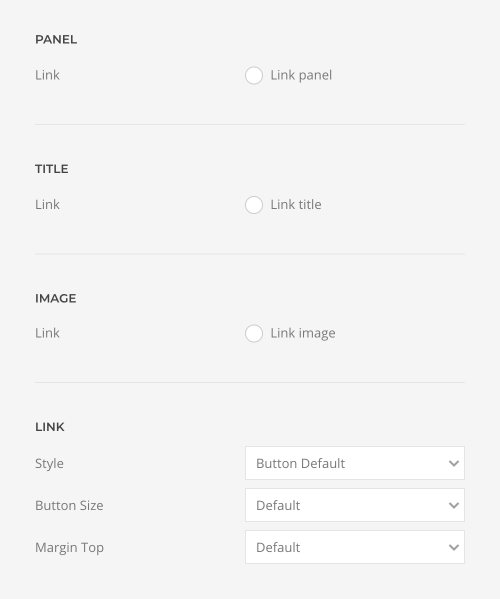Click the Button Size chevron arrow
This screenshot has width=500, height=599.
(x=454, y=505)
